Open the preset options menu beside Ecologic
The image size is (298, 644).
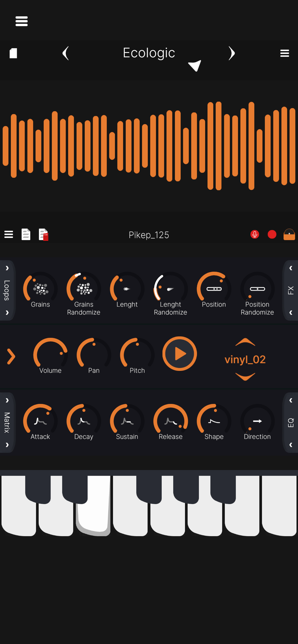point(284,53)
